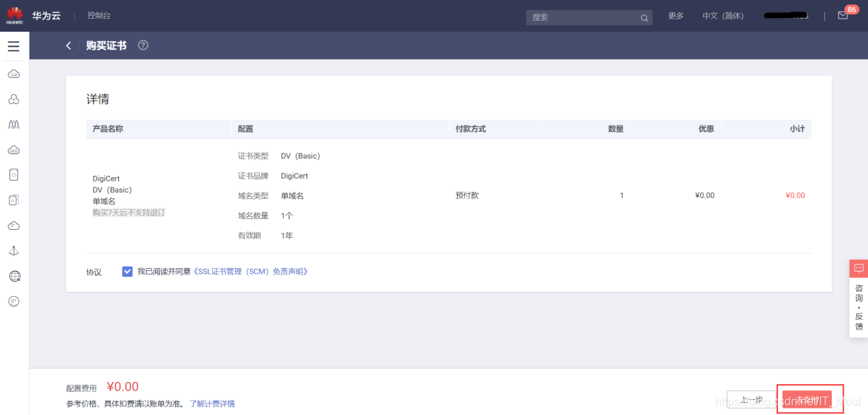This screenshot has width=868, height=415.
Task: Open 控制台 in the top bar
Action: pyautogui.click(x=99, y=15)
